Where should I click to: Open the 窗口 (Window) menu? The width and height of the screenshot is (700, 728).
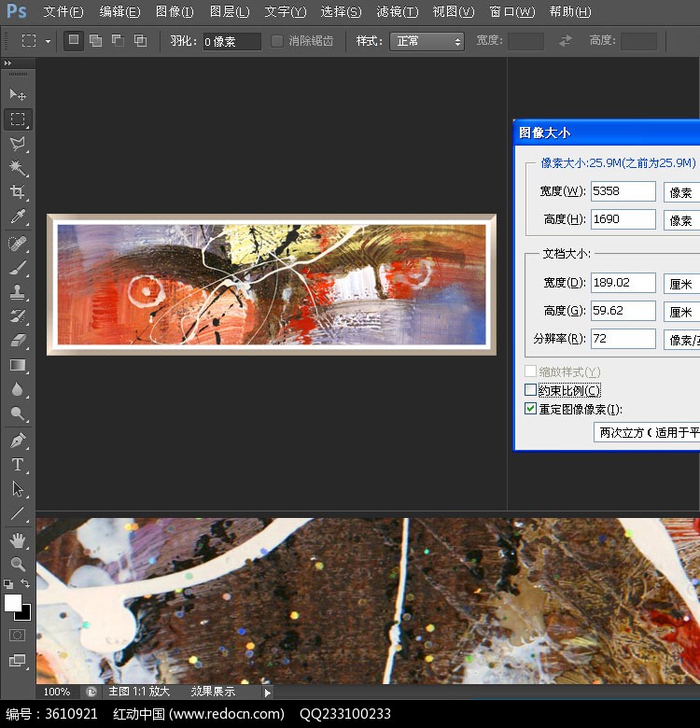(512, 11)
